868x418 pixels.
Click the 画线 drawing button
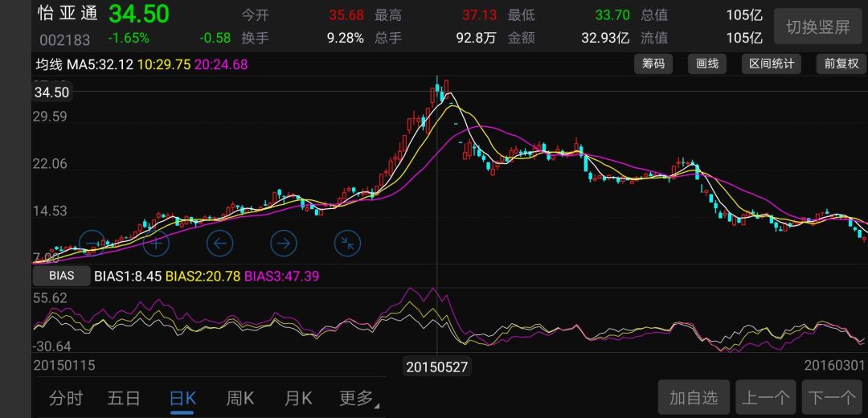707,64
